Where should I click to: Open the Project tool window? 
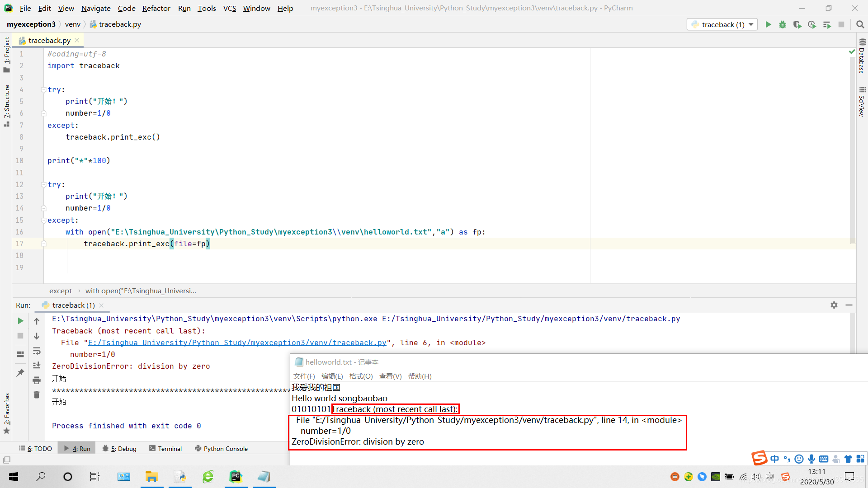click(x=6, y=54)
